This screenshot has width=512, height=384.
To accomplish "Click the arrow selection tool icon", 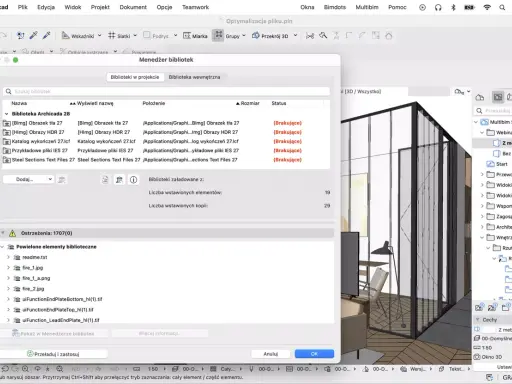I will (21, 35).
